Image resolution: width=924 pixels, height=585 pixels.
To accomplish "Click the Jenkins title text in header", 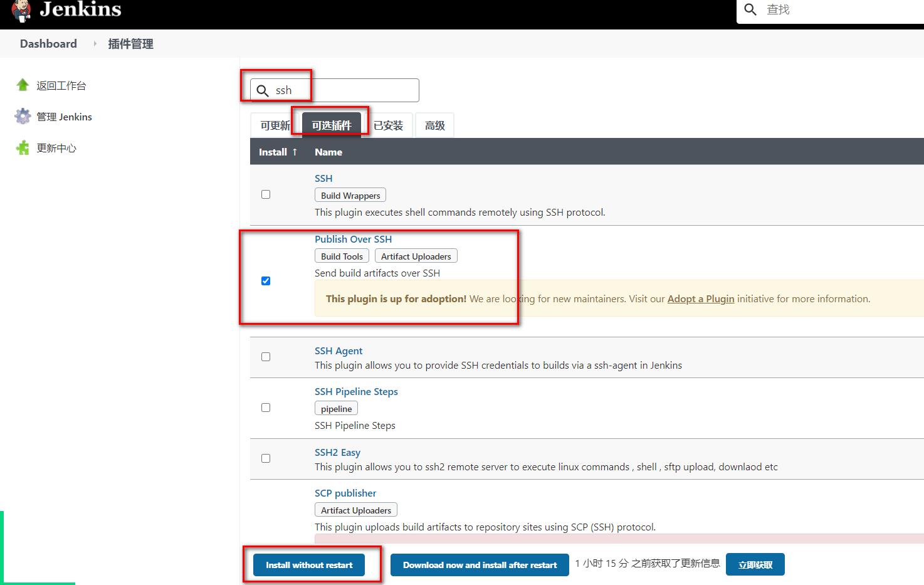I will 80,9.
